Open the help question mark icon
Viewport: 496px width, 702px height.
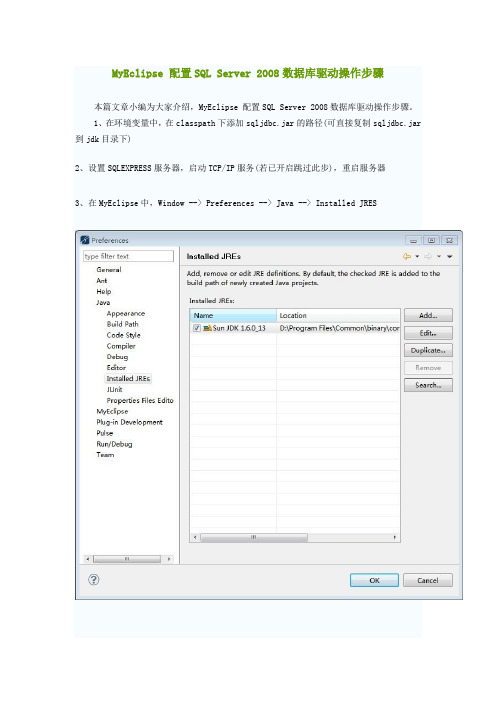94,580
